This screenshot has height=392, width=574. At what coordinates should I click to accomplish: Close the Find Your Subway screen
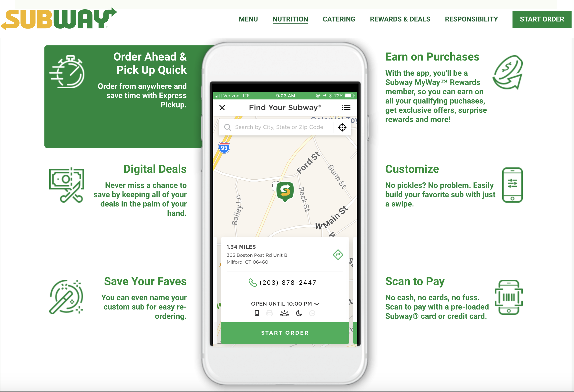coord(222,107)
